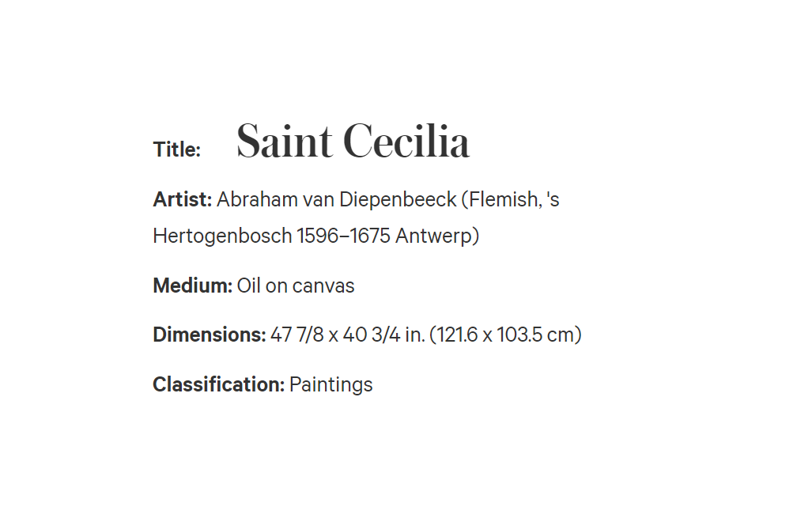The height and width of the screenshot is (518, 812).
Task: Click the word "canvas" in Medium
Action: pos(323,286)
